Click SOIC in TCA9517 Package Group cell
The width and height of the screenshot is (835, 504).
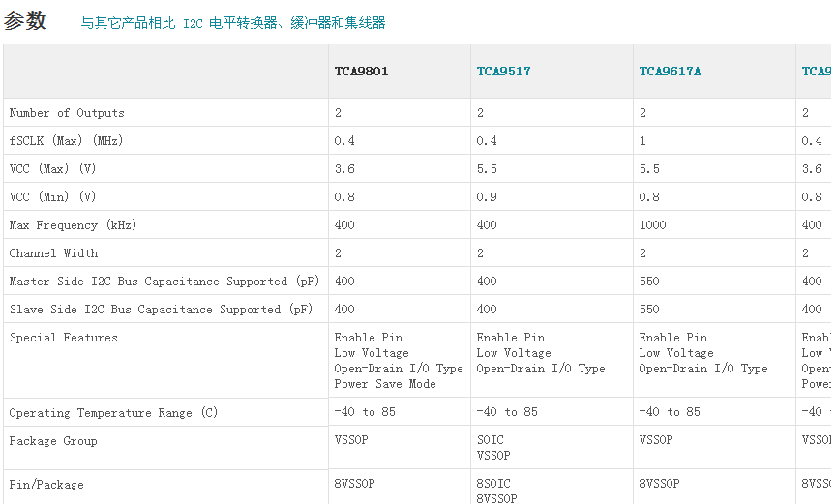(492, 440)
